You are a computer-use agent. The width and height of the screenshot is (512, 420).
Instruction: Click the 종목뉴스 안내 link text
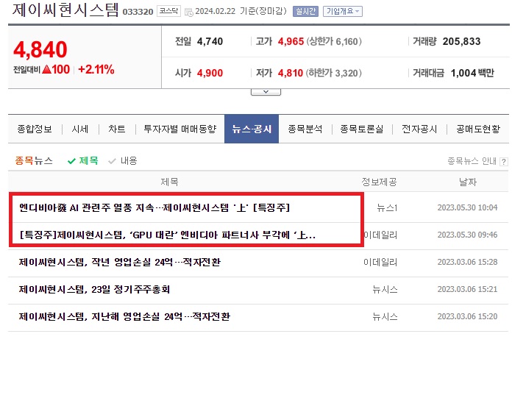[472, 161]
